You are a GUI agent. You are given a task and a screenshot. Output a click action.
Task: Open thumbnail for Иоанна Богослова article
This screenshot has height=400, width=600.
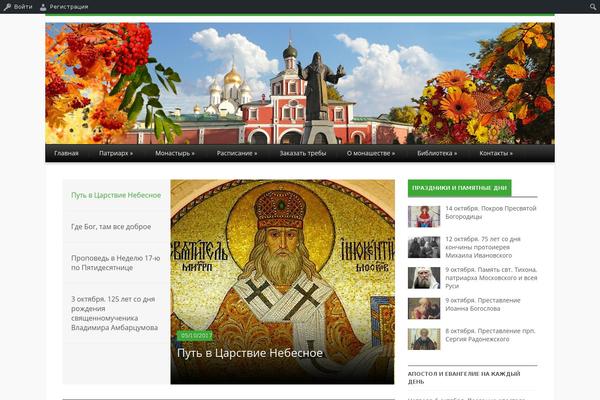tap(424, 308)
